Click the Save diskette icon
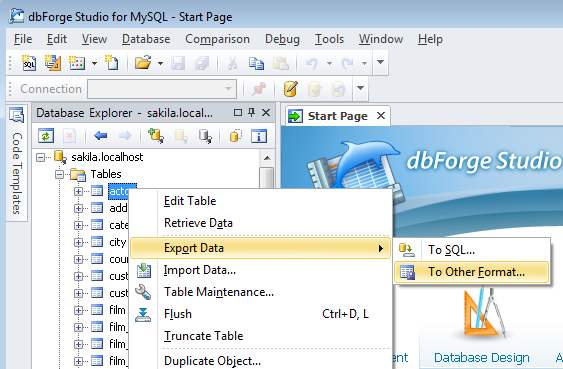Image resolution: width=563 pixels, height=369 pixels. [x=178, y=63]
